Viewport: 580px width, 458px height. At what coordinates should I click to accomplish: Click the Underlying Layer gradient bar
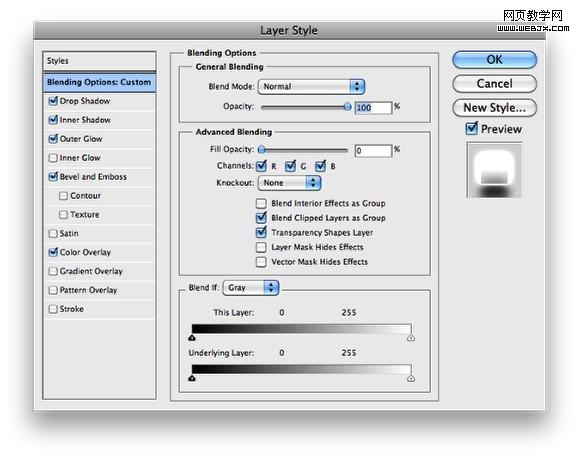click(x=301, y=369)
